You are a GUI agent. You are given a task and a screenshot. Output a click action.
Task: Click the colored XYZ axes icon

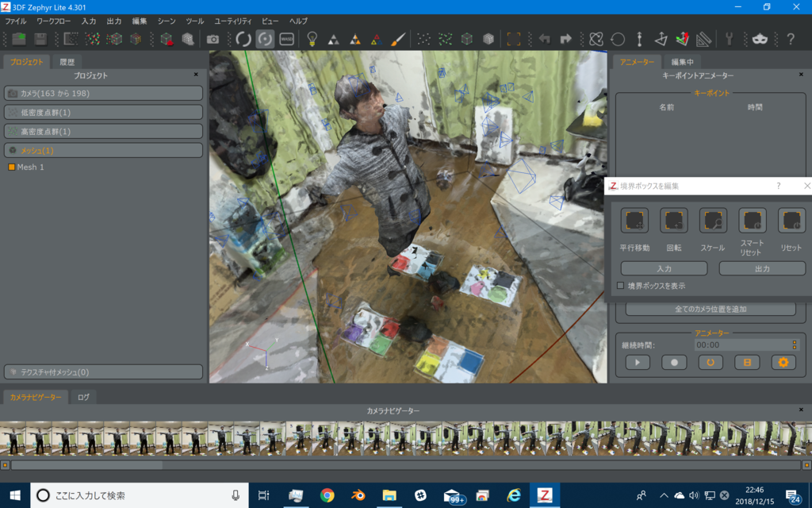[682, 39]
